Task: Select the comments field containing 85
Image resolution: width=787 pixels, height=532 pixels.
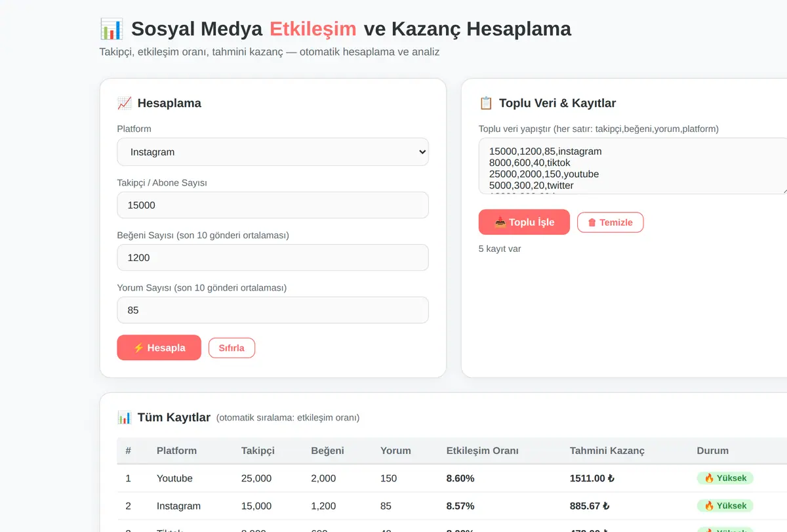Action: [273, 310]
